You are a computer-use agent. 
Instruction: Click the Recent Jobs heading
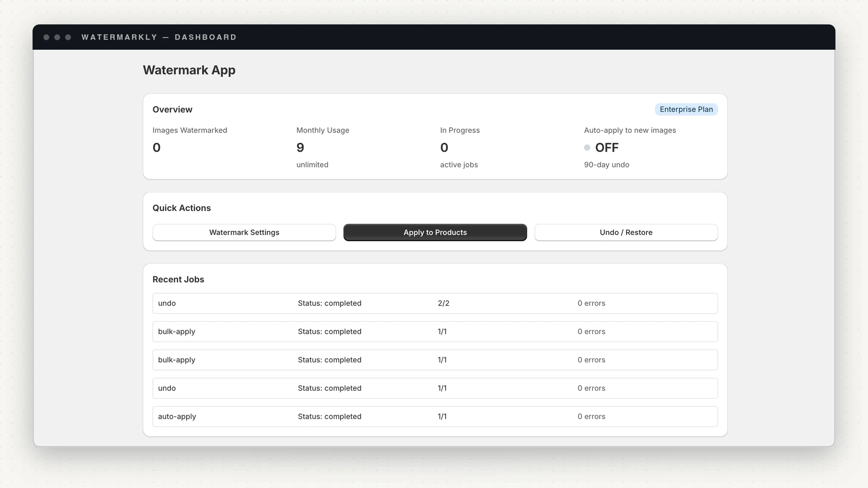coord(178,279)
